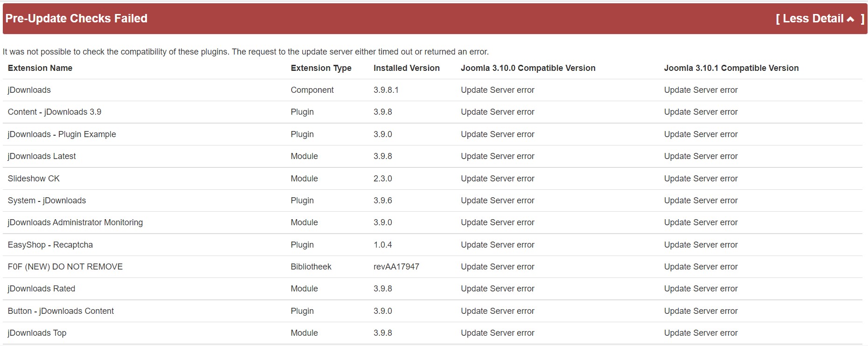Click the Extension Type column header
The width and height of the screenshot is (868, 346).
[x=321, y=68]
